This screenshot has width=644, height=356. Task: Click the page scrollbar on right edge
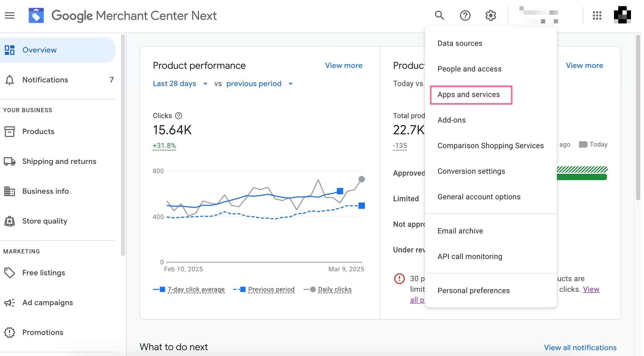pos(638,117)
